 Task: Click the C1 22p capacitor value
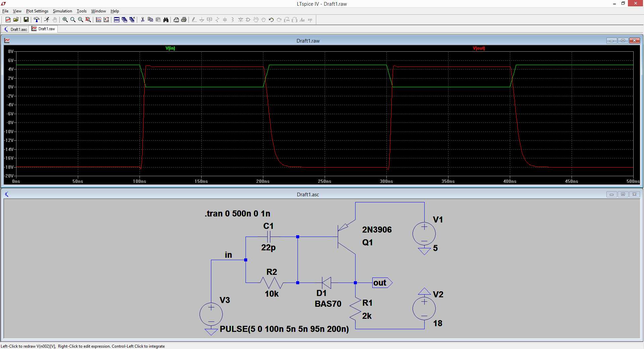coord(268,248)
